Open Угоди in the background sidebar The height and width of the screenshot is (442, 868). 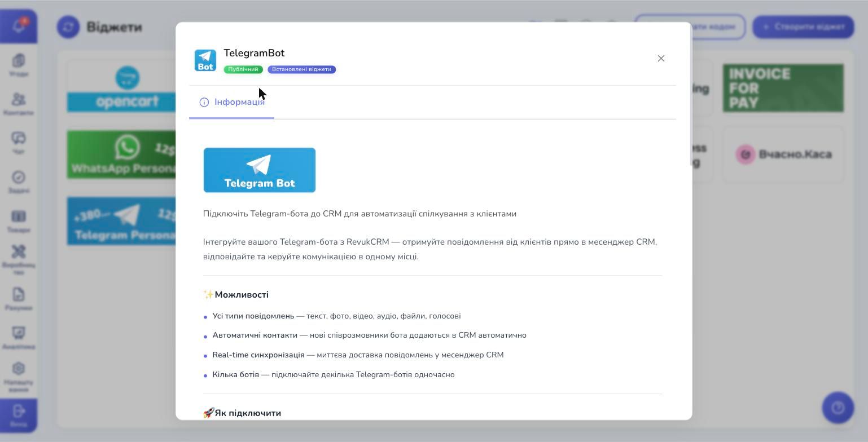point(19,65)
